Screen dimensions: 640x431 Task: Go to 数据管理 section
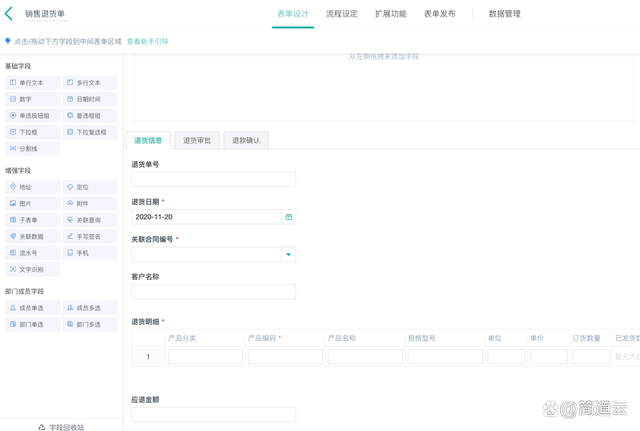(504, 14)
